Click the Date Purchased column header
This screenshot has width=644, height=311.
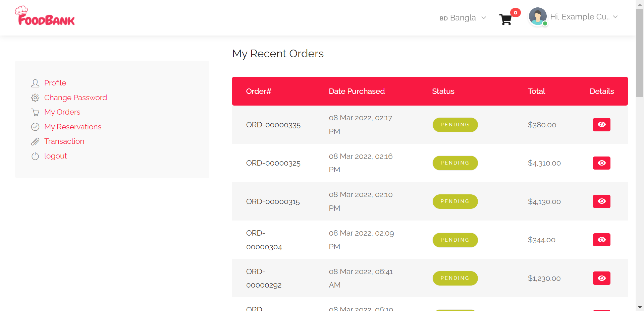click(357, 91)
